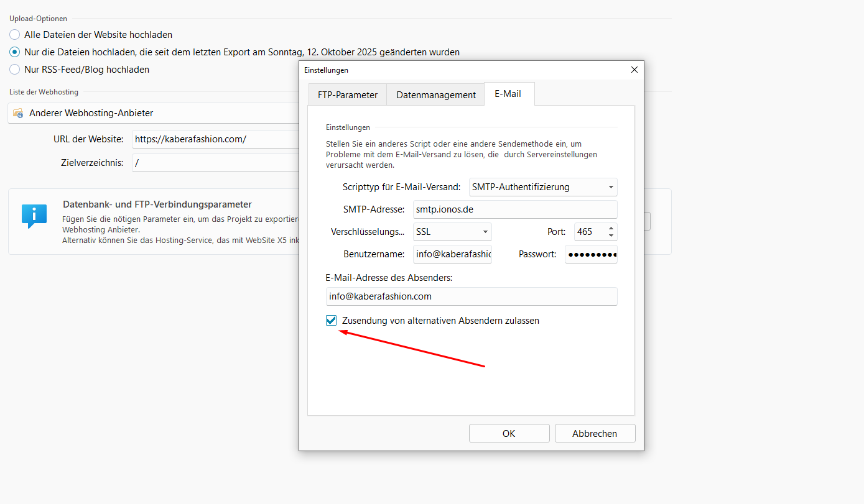Focus the Benutzername input field
Viewport: 864px width, 504px height.
[452, 254]
